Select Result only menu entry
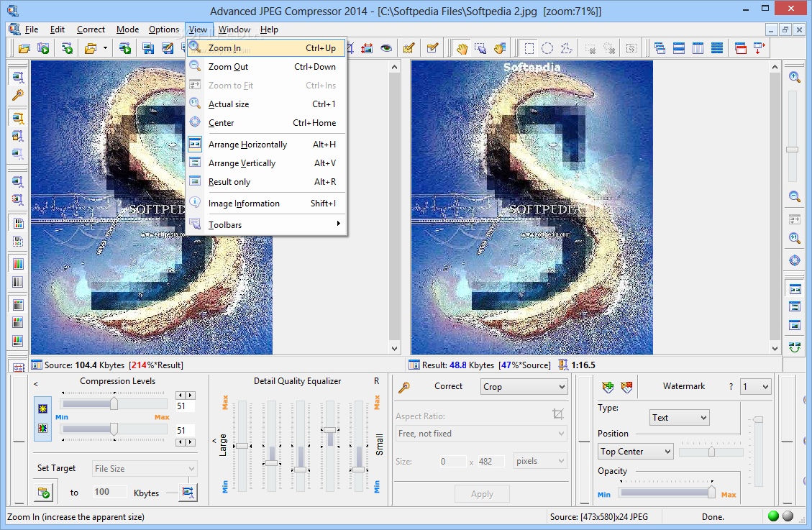Viewport: 812px width, 530px height. [266, 182]
